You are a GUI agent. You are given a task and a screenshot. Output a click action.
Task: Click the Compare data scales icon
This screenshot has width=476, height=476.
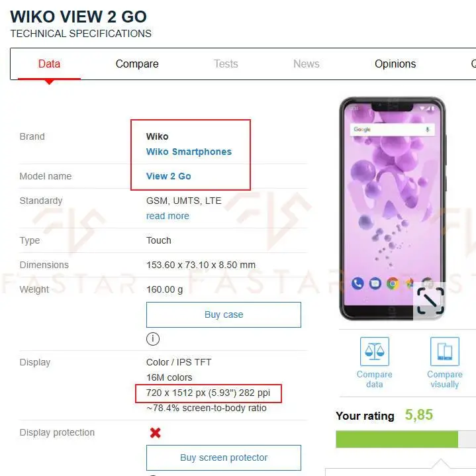click(374, 352)
